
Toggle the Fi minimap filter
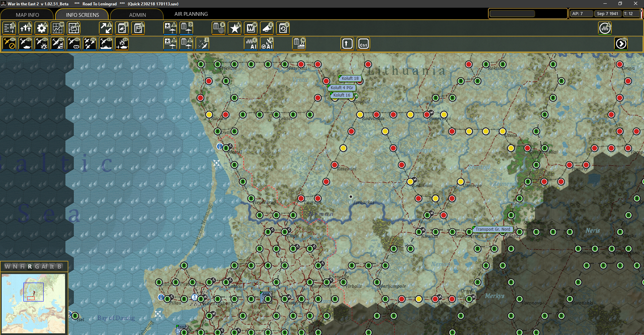click(22, 267)
